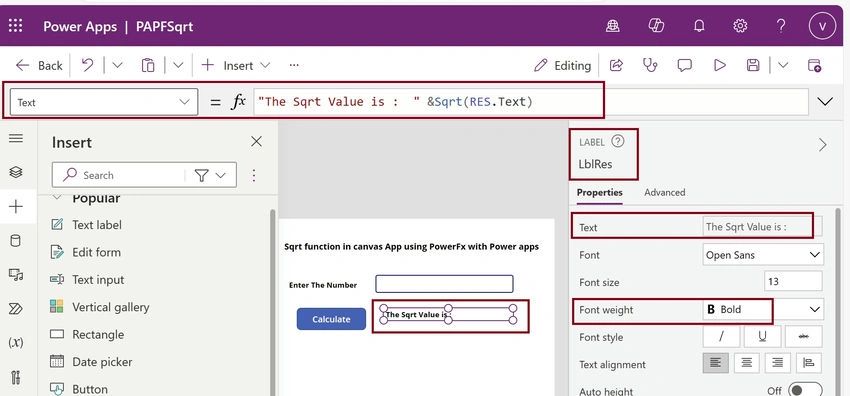The height and width of the screenshot is (396, 850).
Task: Toggle strikethrough font style
Action: (x=804, y=336)
